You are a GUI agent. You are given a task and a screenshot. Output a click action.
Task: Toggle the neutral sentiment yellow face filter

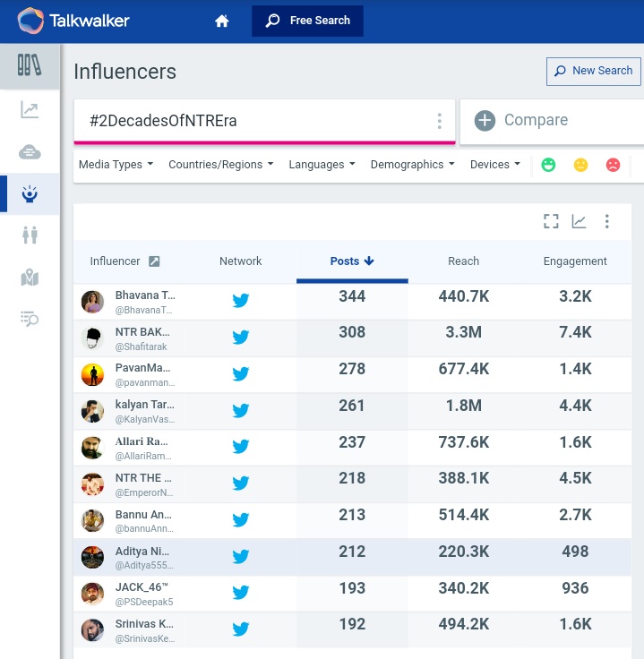[x=580, y=165]
